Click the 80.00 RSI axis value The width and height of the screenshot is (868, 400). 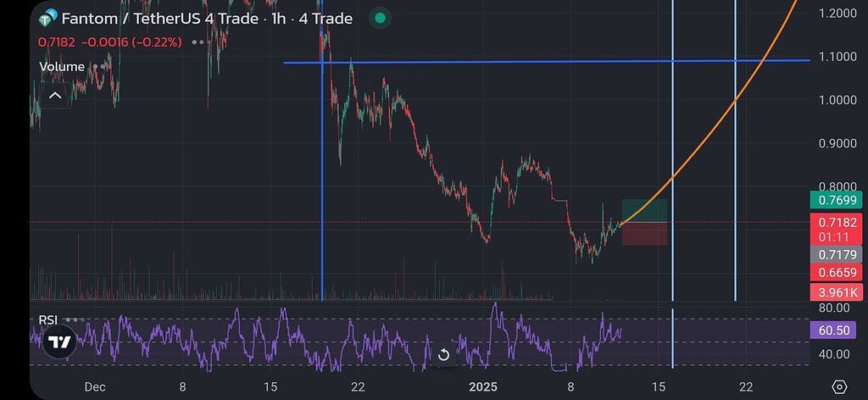pos(834,308)
